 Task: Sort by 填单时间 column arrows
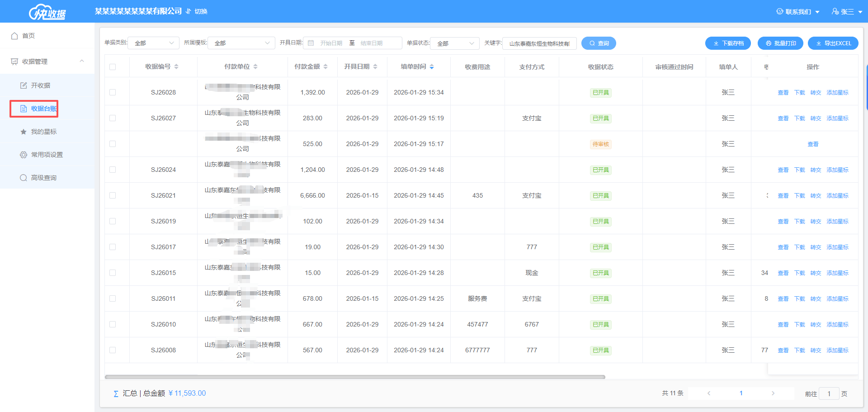tap(432, 67)
